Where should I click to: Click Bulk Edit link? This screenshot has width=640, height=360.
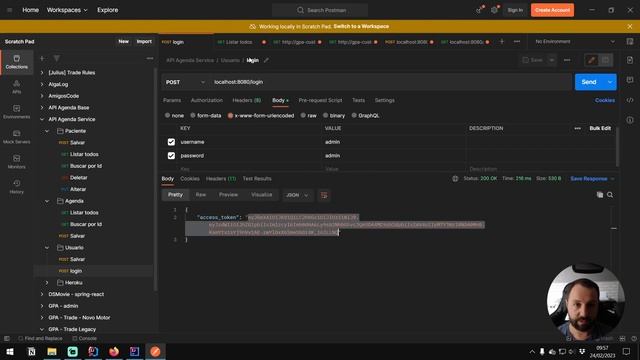pyautogui.click(x=600, y=128)
